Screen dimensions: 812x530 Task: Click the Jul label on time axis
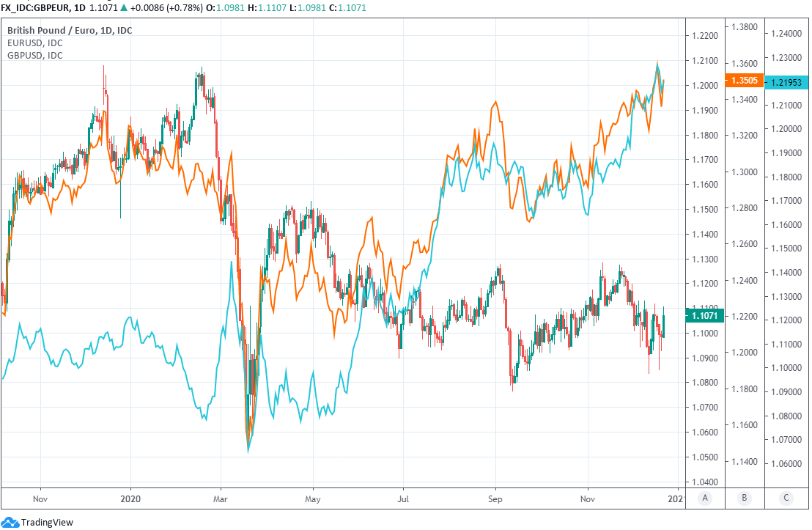[x=403, y=497]
